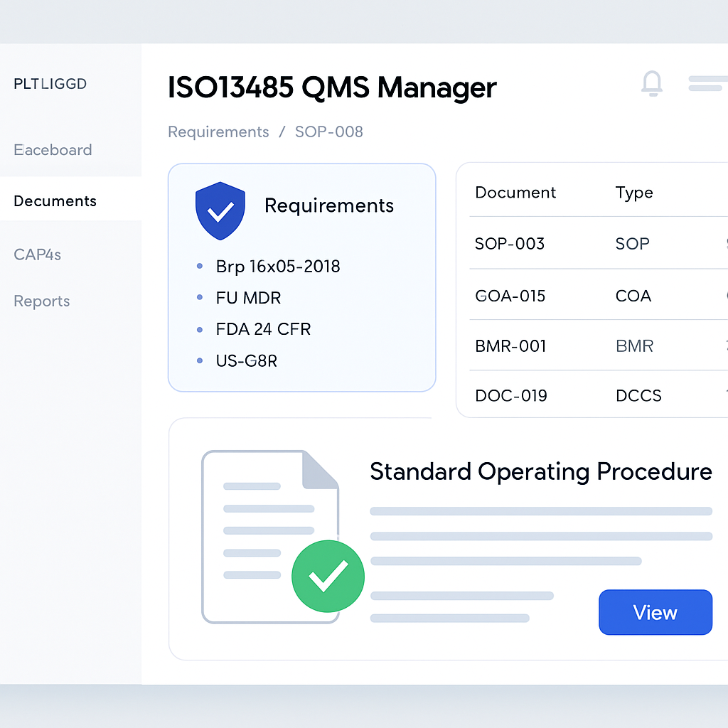Click the Document column header

515,192
